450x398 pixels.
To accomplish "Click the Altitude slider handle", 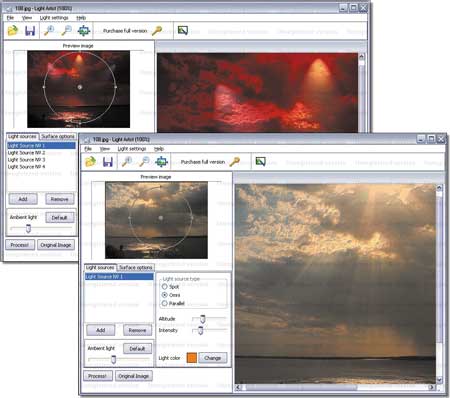I will [x=202, y=319].
